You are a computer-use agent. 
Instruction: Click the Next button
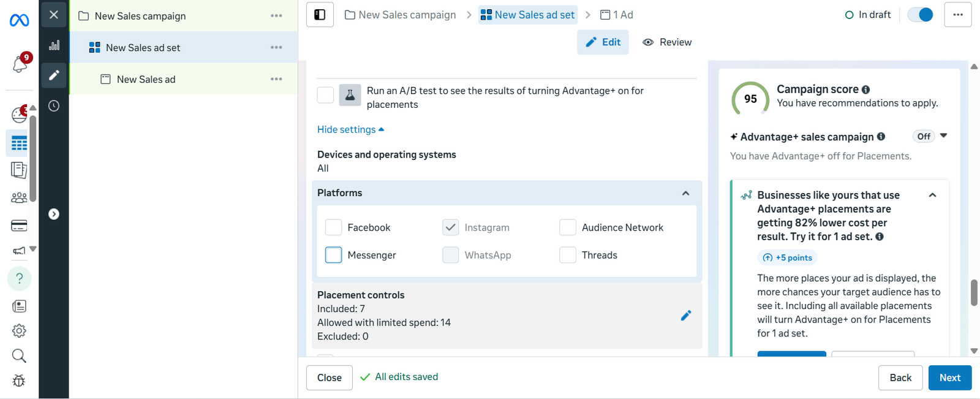coord(949,378)
